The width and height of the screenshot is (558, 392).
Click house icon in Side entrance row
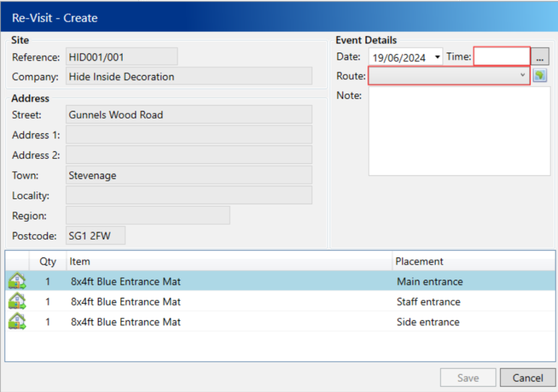[x=17, y=321]
